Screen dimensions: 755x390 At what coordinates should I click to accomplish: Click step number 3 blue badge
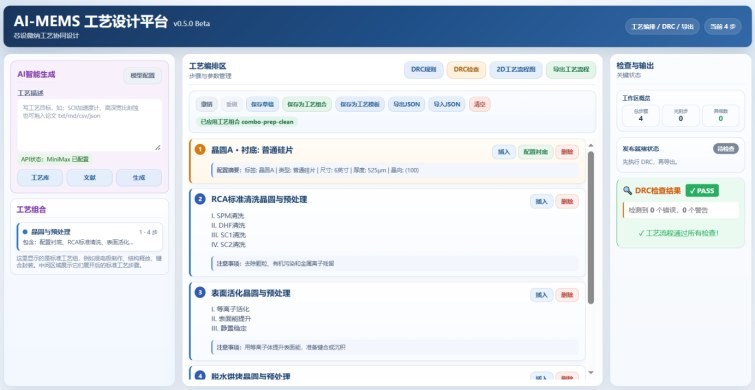200,292
